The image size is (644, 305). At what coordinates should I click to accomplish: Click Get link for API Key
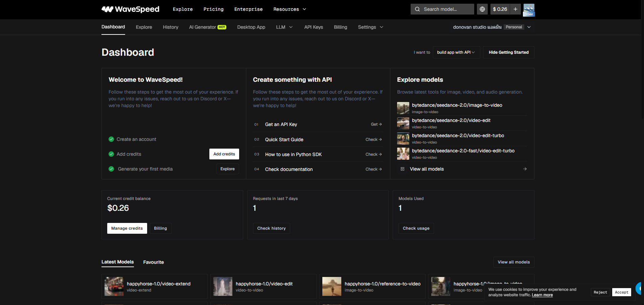(376, 124)
